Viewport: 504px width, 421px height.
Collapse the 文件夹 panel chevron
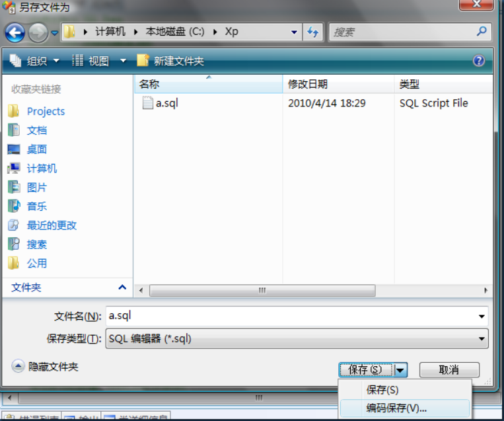click(122, 287)
